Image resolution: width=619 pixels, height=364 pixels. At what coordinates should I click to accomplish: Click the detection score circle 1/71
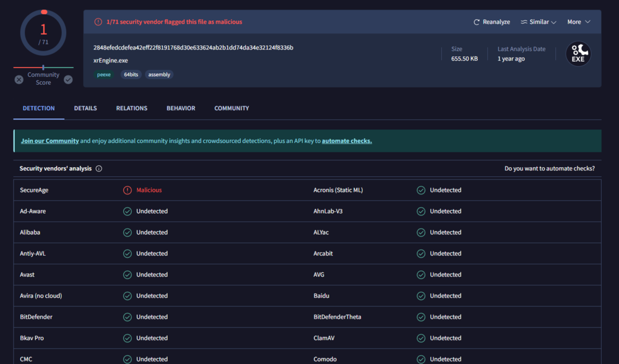[x=43, y=33]
